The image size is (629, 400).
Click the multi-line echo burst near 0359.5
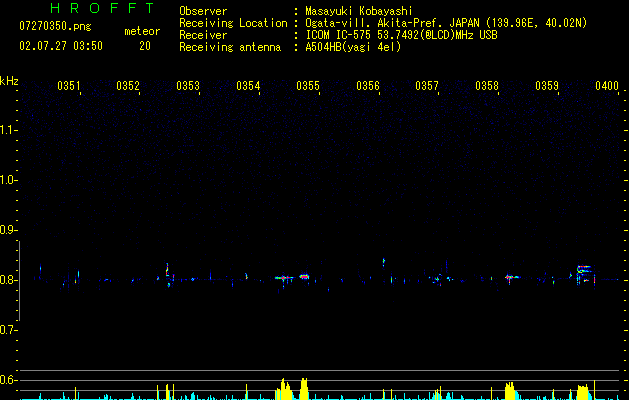coord(585,274)
